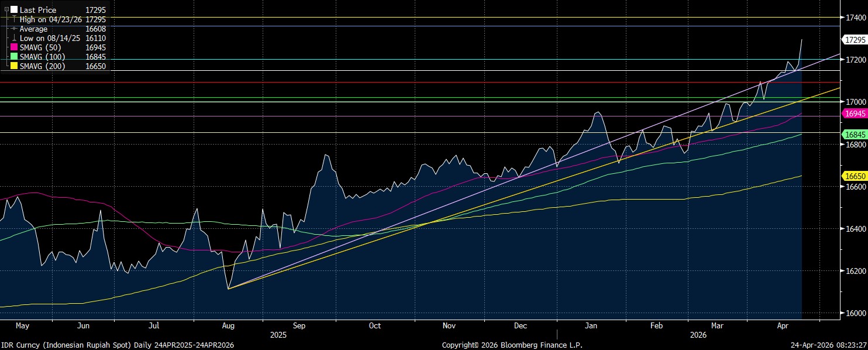Collapse the legend tree expander box
The height and width of the screenshot is (350, 868).
point(6,10)
